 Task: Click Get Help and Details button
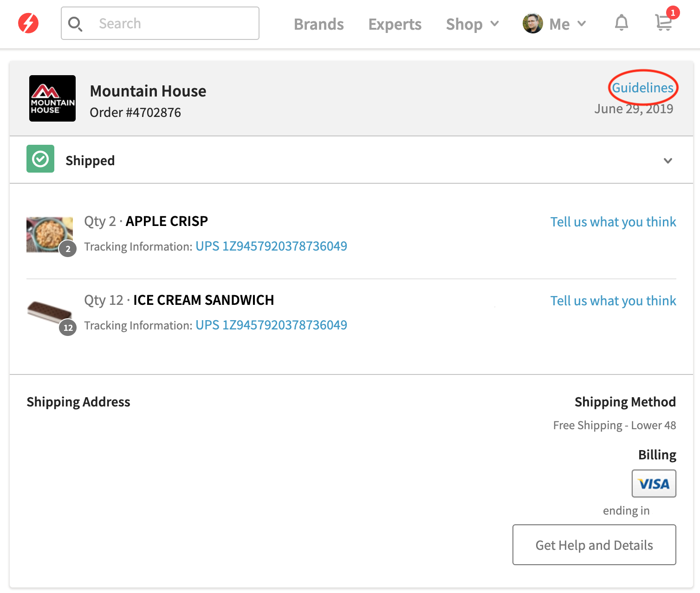(x=594, y=545)
